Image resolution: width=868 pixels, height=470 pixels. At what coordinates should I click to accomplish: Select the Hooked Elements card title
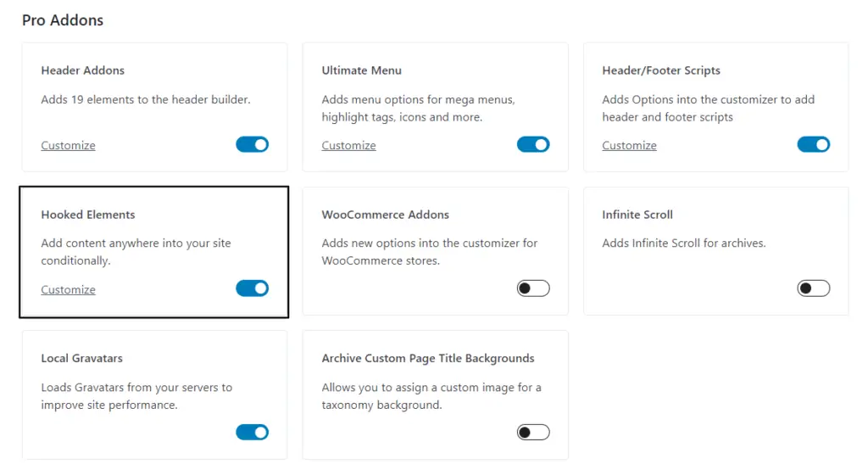tap(88, 215)
